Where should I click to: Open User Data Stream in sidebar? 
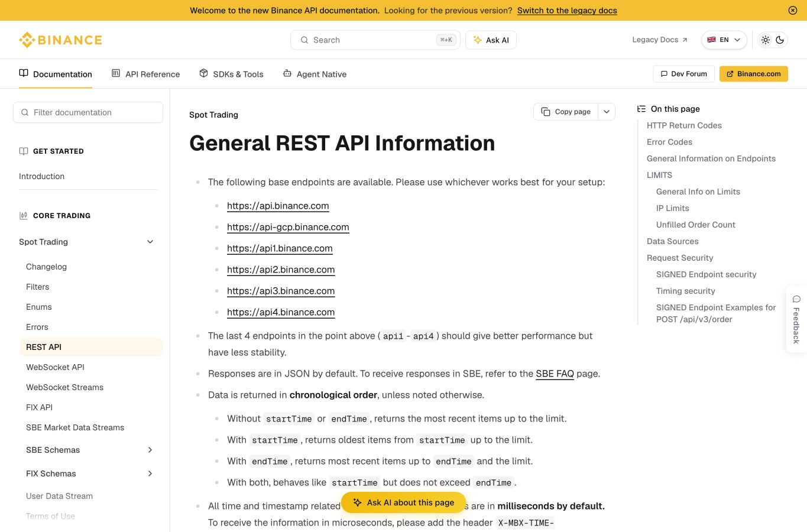click(x=60, y=496)
